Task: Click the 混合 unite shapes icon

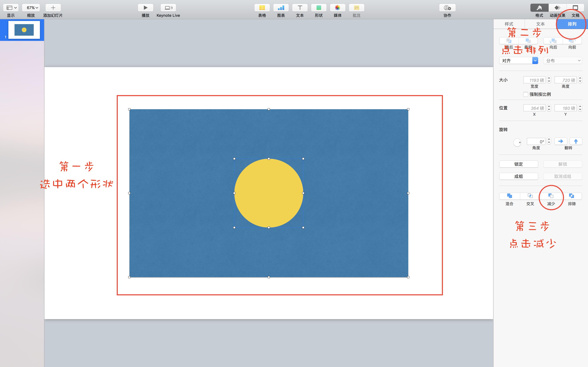Action: 510,196
